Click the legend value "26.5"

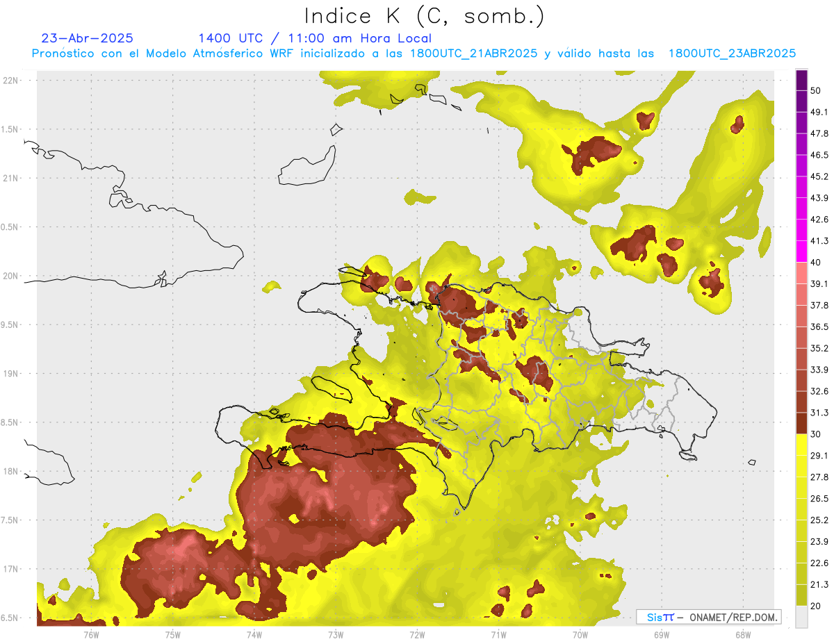point(819,499)
